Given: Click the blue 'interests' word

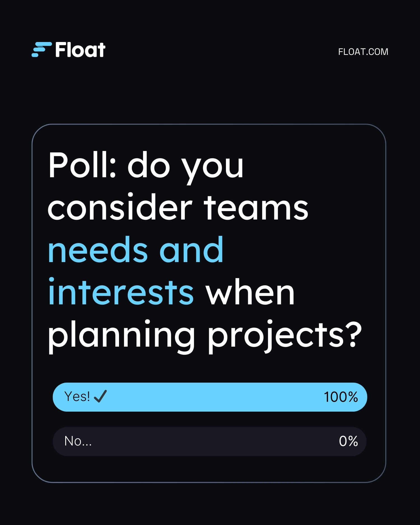Looking at the screenshot, I should click(121, 292).
